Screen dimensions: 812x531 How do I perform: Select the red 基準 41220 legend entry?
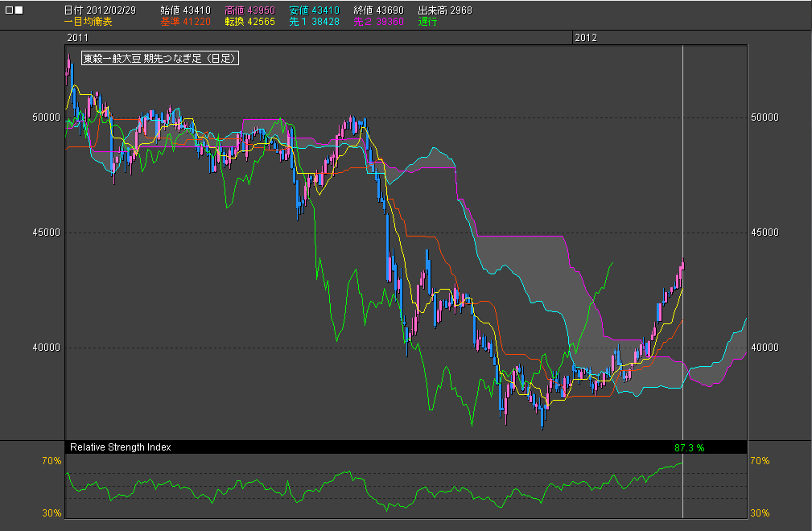coord(185,22)
